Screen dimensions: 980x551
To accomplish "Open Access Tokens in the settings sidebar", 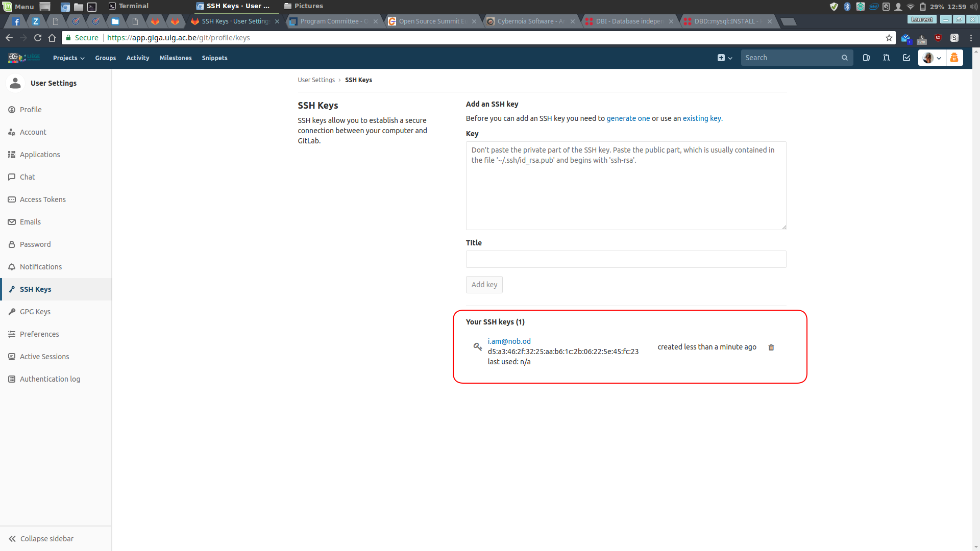I will pos(56,199).
